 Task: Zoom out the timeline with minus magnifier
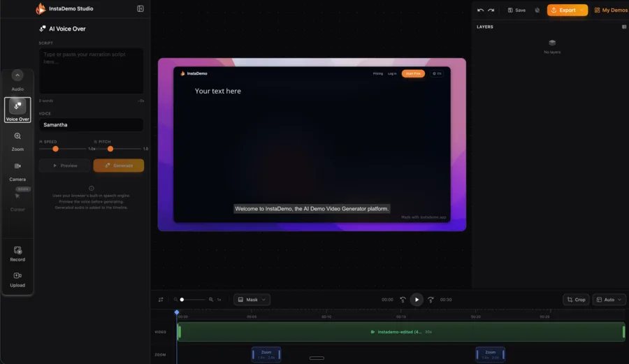(175, 300)
